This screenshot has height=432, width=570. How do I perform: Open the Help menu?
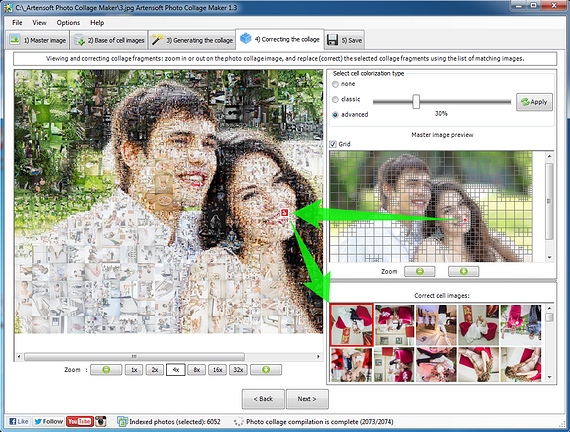(97, 23)
